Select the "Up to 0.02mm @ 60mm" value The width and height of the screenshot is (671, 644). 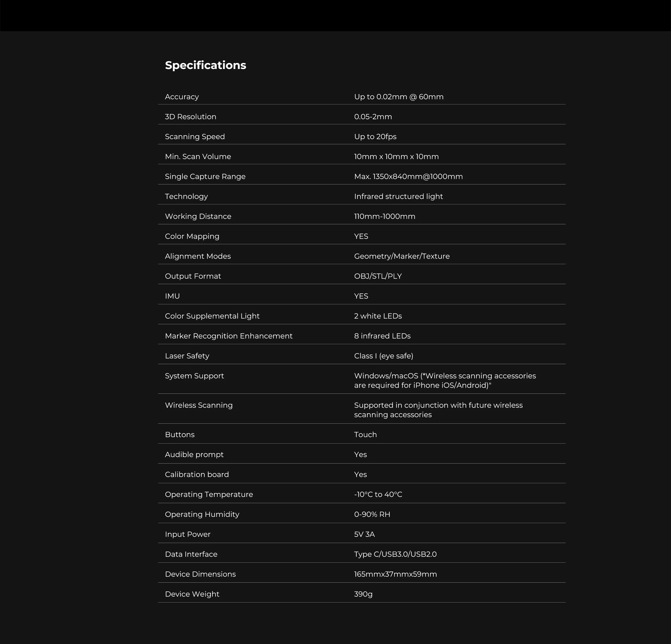[x=398, y=97]
